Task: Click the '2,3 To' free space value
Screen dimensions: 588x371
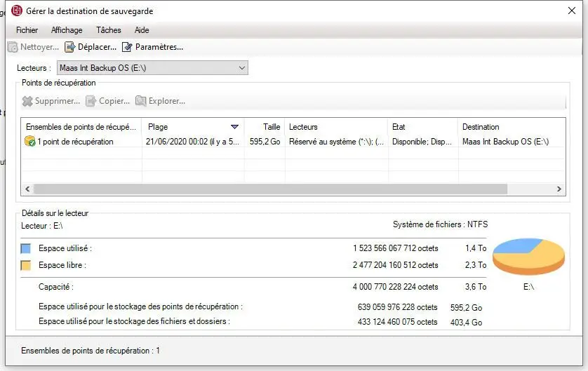Action: pos(476,265)
